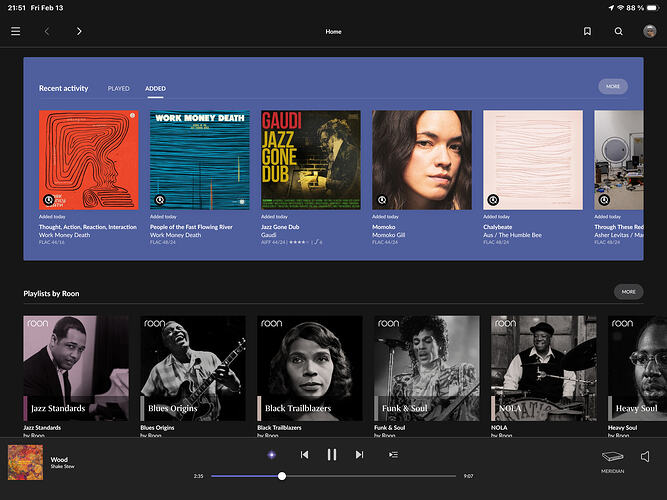Skip to the next track
Viewport: 667px width, 500px height.
[x=359, y=454]
